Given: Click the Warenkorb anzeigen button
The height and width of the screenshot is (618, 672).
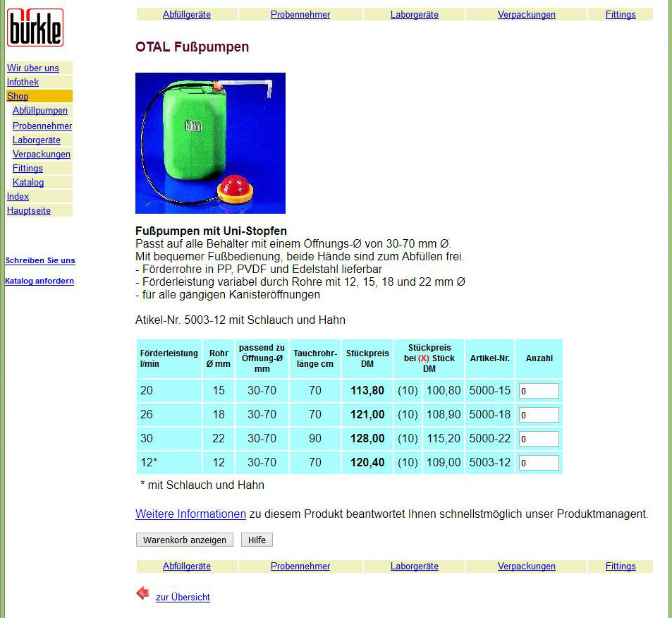Looking at the screenshot, I should 185,540.
